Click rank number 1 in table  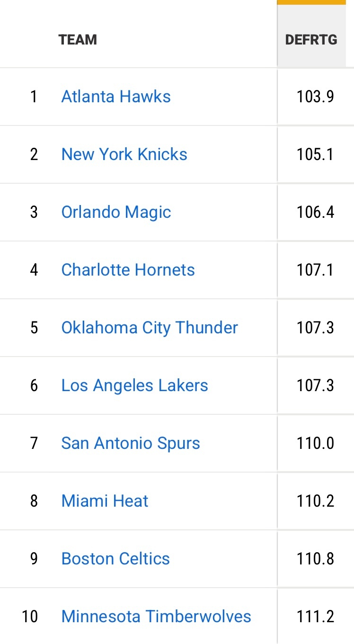[34, 97]
